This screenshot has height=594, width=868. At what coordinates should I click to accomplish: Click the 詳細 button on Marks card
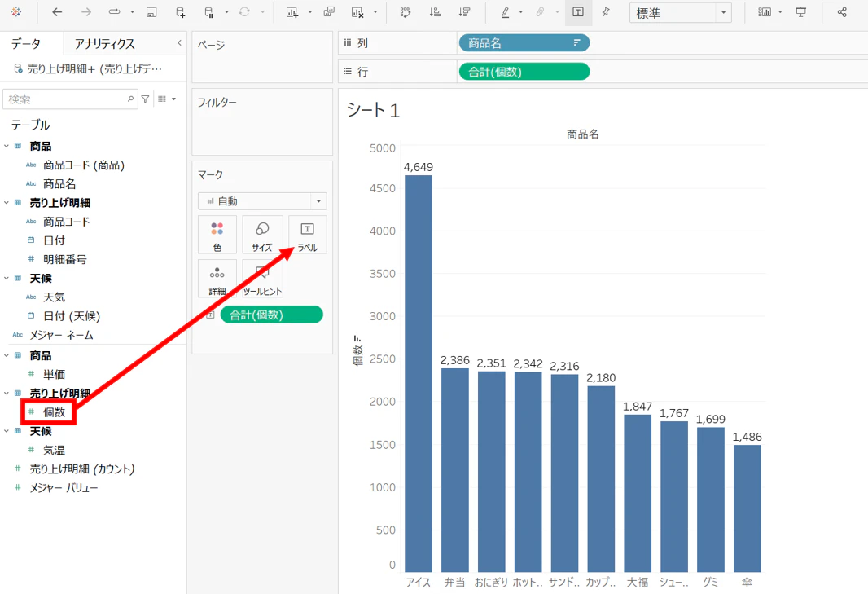point(217,279)
